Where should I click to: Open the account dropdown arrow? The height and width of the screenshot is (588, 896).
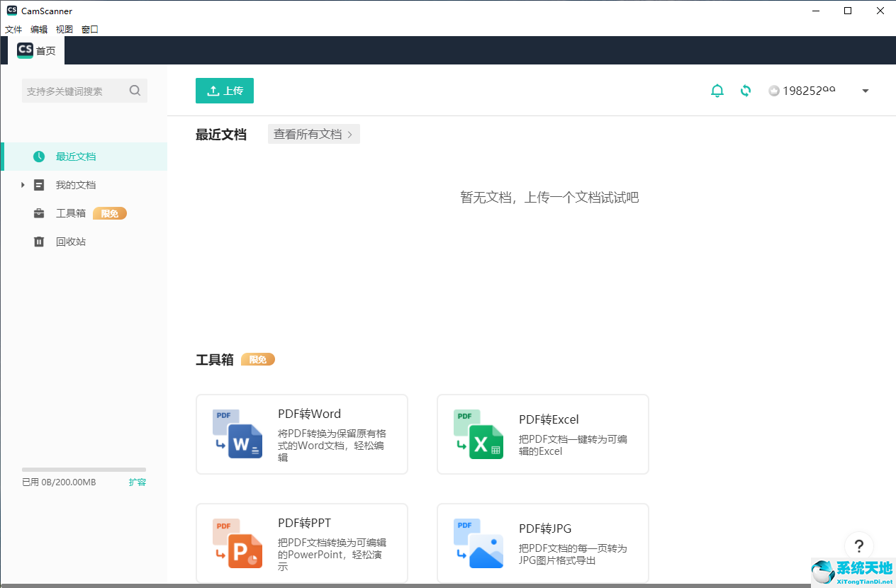[x=866, y=91]
